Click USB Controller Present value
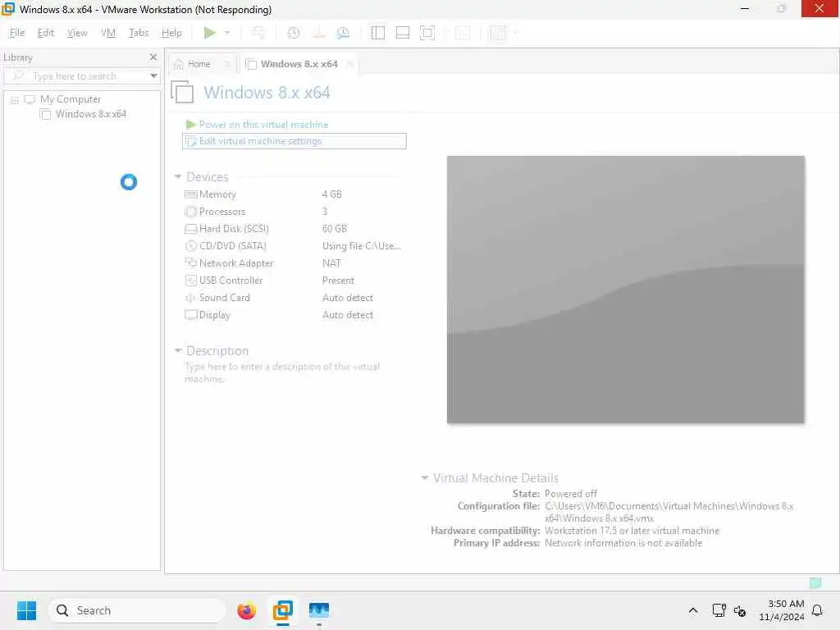Image resolution: width=840 pixels, height=630 pixels. 338,281
